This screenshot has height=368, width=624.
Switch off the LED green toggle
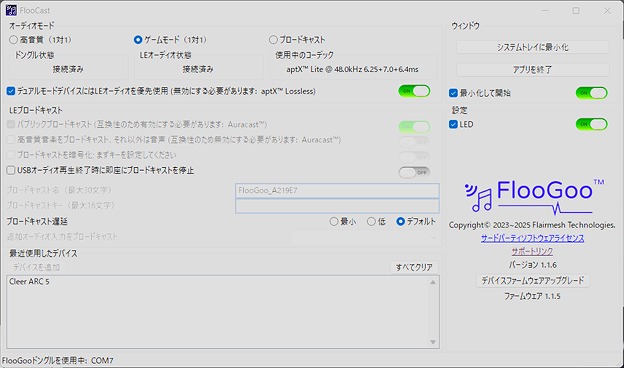point(591,125)
